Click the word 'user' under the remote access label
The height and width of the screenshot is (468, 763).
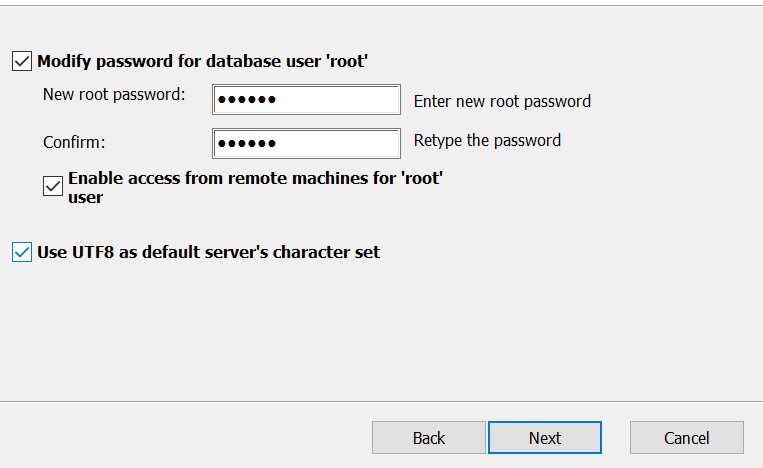[x=86, y=198]
